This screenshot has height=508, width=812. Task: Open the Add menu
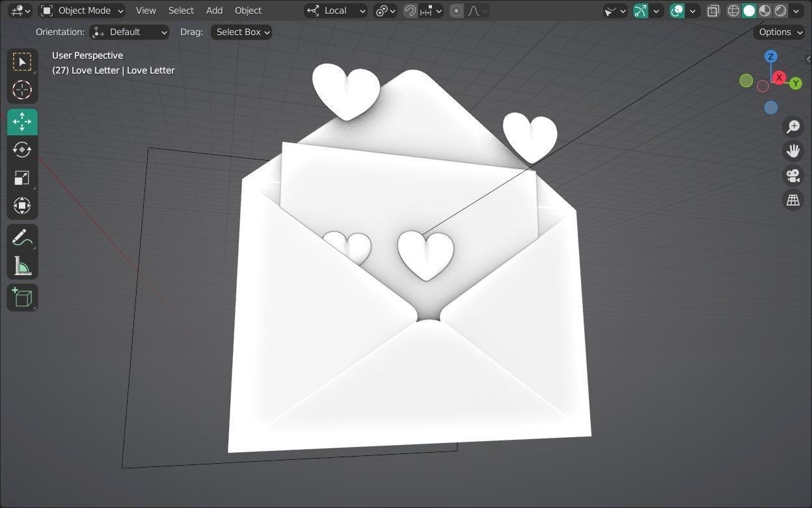(x=214, y=10)
